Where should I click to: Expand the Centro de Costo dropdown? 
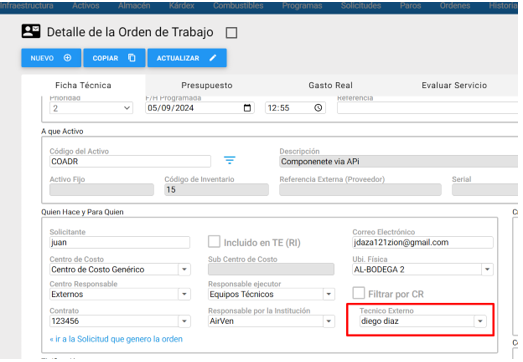184,269
